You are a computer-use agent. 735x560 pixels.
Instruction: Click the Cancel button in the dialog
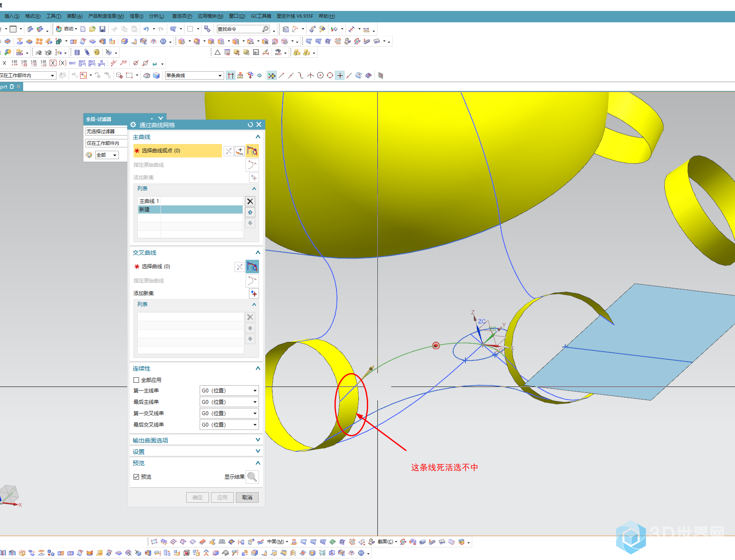click(x=247, y=498)
